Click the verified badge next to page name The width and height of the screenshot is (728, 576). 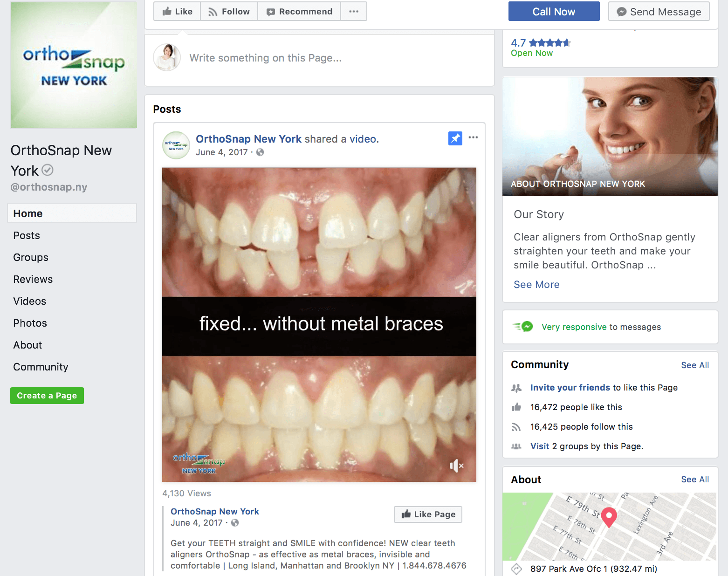(48, 171)
